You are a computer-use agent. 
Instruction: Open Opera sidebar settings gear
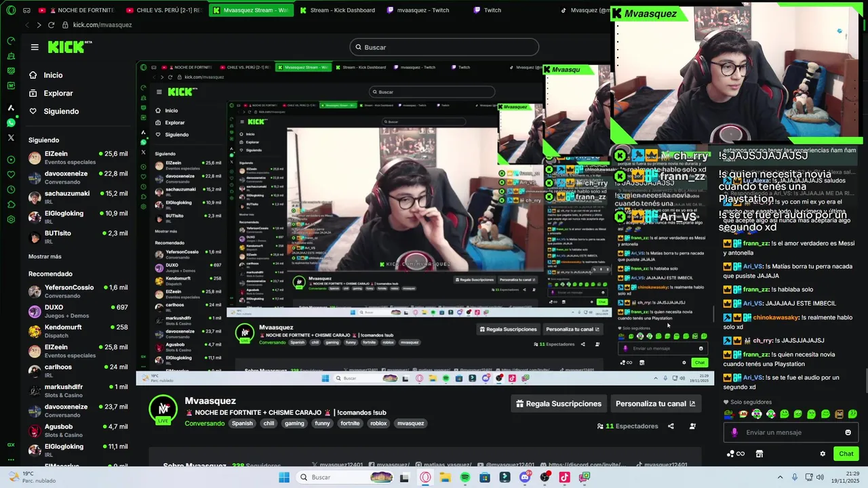[11, 220]
